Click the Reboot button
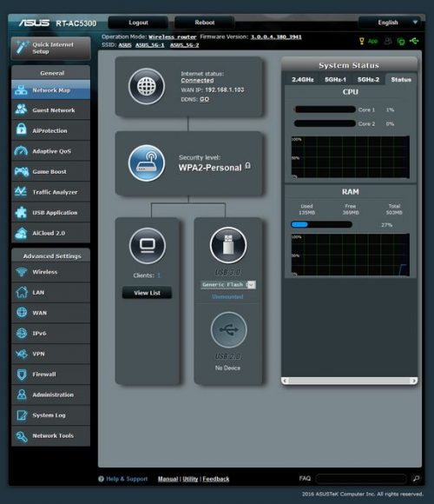 pos(205,23)
